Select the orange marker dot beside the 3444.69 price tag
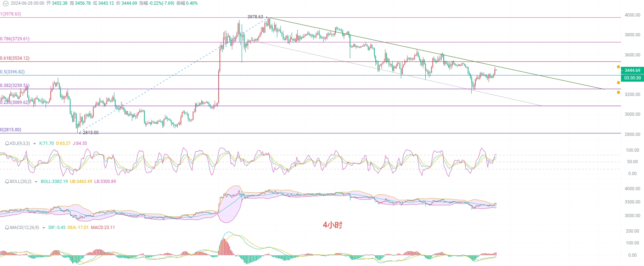The height and width of the screenshot is (266, 644). click(618, 67)
